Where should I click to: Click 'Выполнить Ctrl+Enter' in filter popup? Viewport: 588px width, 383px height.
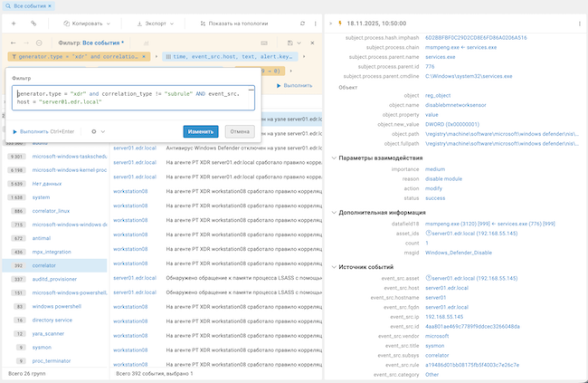click(x=43, y=131)
